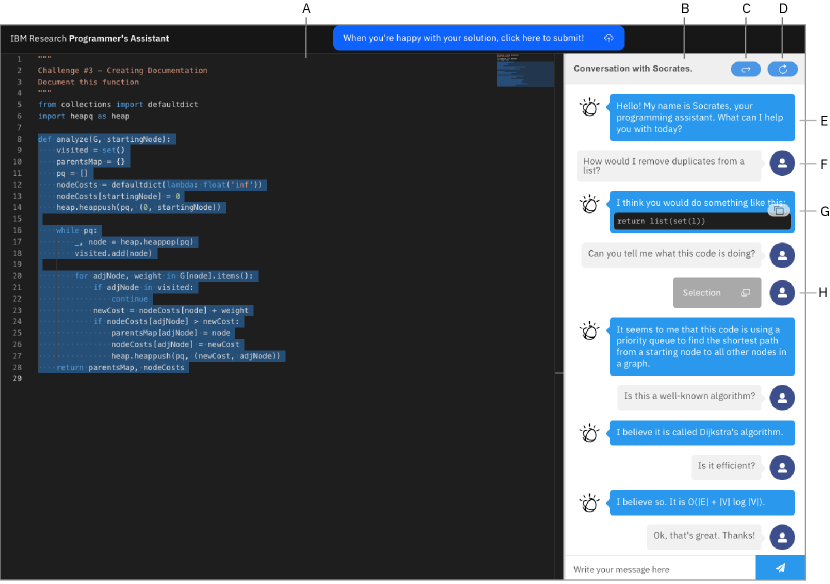Click Socrates avatar beside Hello message
Screen dimensions: 830x584
click(589, 107)
